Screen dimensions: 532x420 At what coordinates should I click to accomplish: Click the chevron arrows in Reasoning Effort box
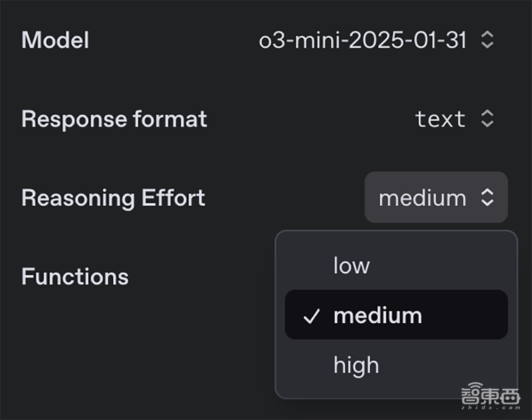tap(487, 198)
